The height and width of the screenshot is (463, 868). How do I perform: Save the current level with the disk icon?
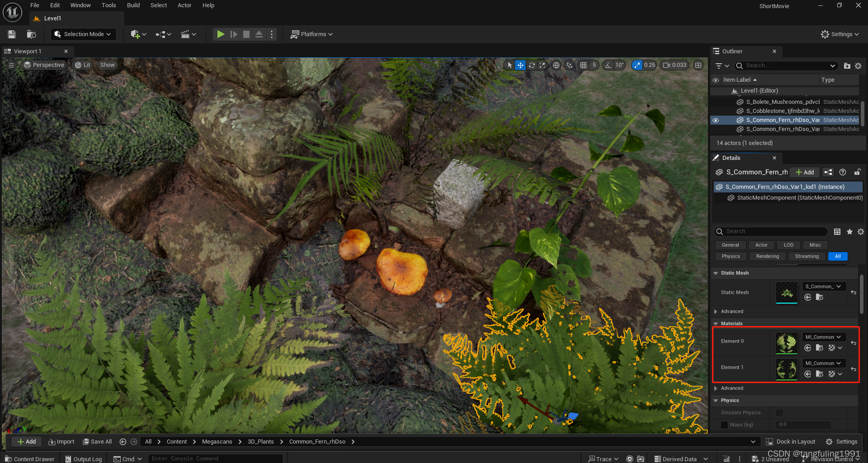click(x=12, y=34)
